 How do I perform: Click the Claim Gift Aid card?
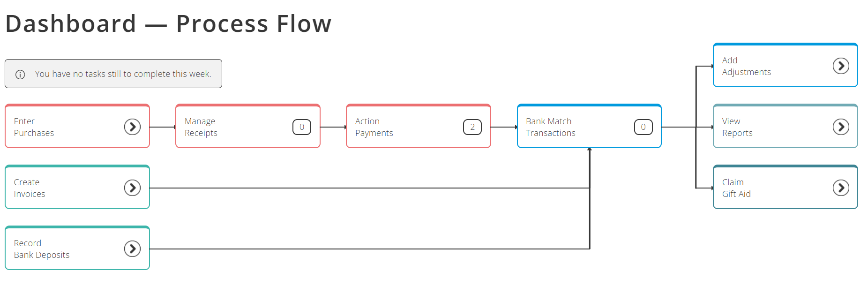(x=773, y=188)
